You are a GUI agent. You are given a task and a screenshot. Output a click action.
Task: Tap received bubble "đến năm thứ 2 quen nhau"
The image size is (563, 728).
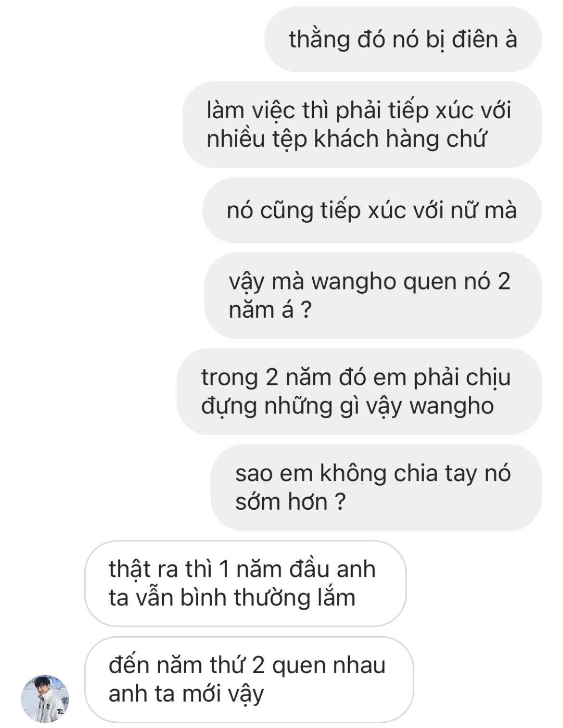pos(249,679)
